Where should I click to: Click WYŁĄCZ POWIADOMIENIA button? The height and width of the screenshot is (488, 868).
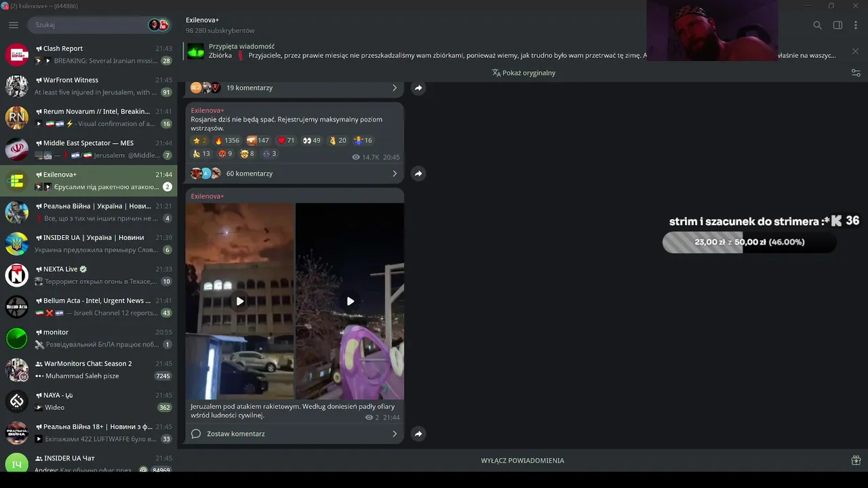click(522, 461)
